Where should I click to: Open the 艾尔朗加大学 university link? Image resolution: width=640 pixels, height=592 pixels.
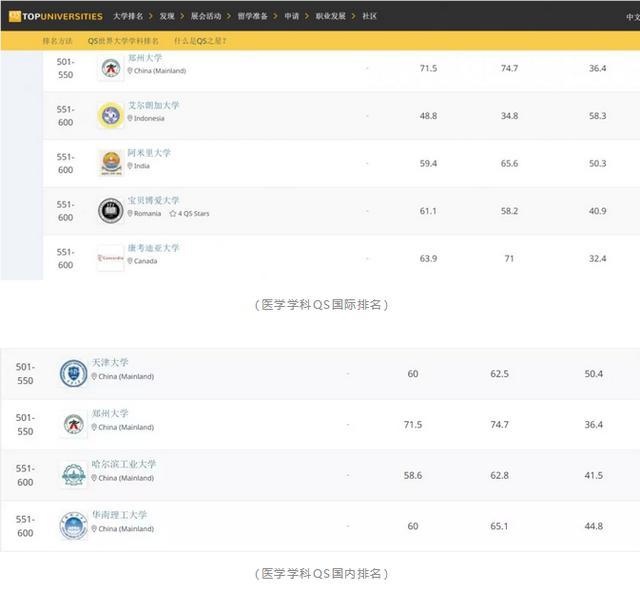point(153,105)
